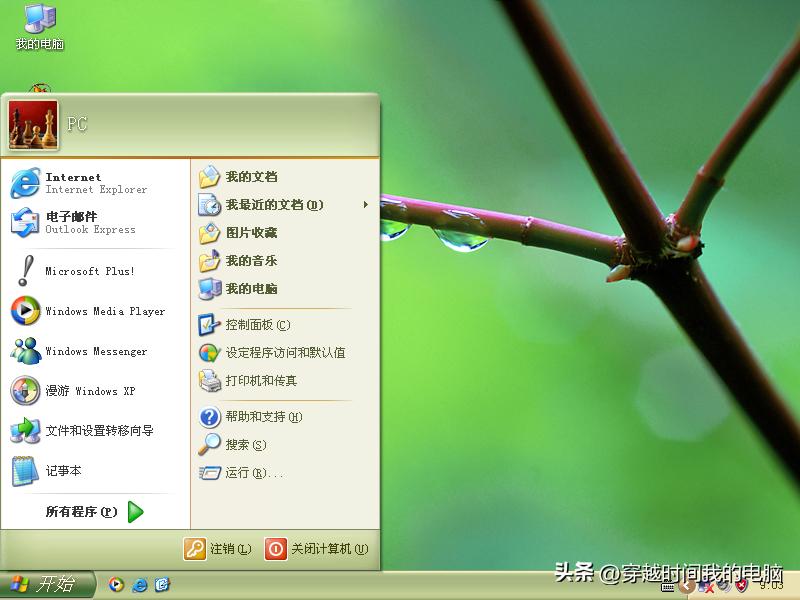Open 记事本 (Notepad)
This screenshot has width=800, height=600.
tap(62, 471)
